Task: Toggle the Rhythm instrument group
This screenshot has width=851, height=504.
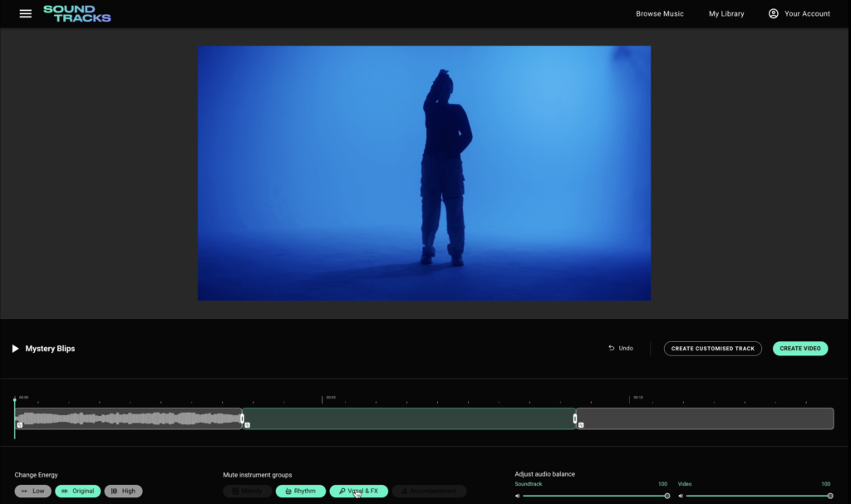Action: click(x=300, y=492)
